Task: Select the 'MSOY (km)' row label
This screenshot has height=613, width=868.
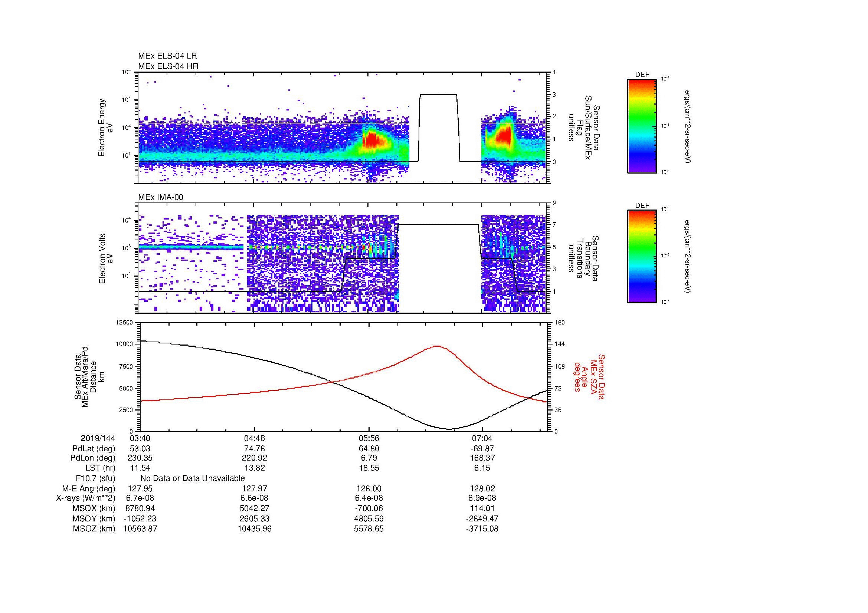Action: [x=94, y=518]
